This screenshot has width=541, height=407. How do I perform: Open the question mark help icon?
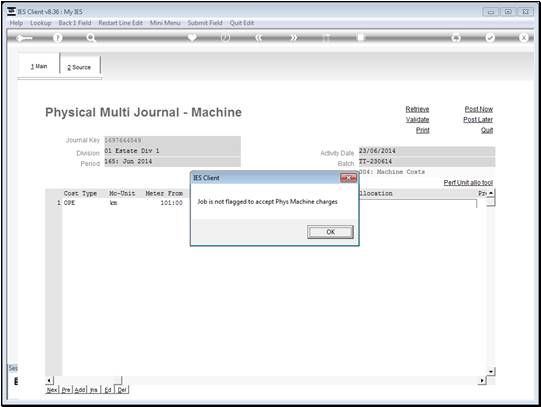pyautogui.click(x=58, y=38)
